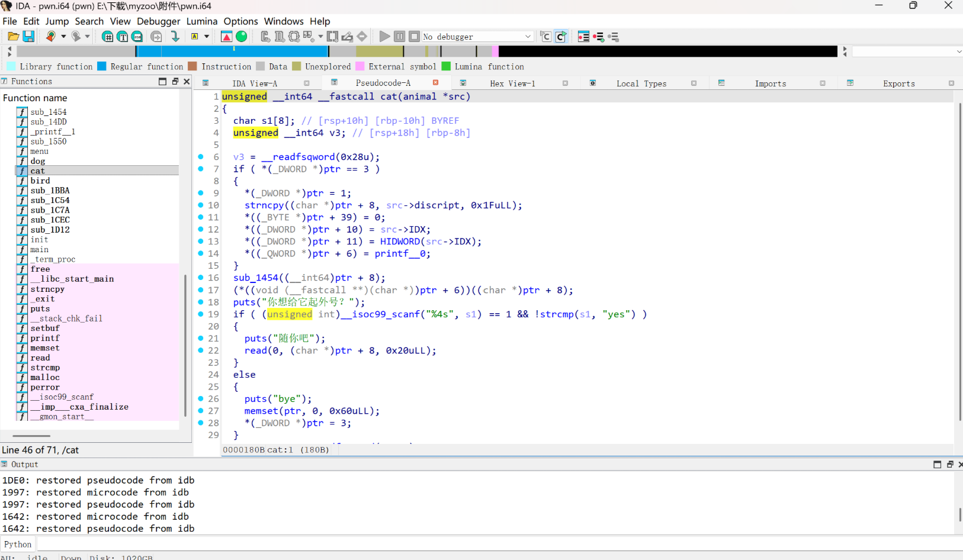Click the down-arrow jump icon in toolbar
Image resolution: width=963 pixels, height=560 pixels.
(175, 37)
